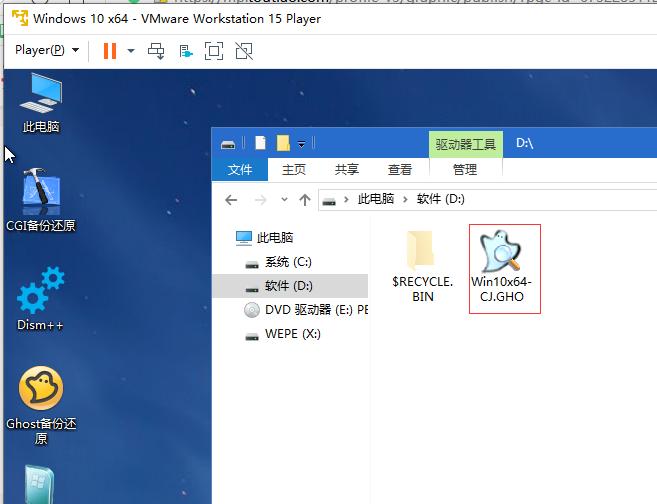
Task: Click the removable devices USB connect icon
Action: tap(186, 52)
